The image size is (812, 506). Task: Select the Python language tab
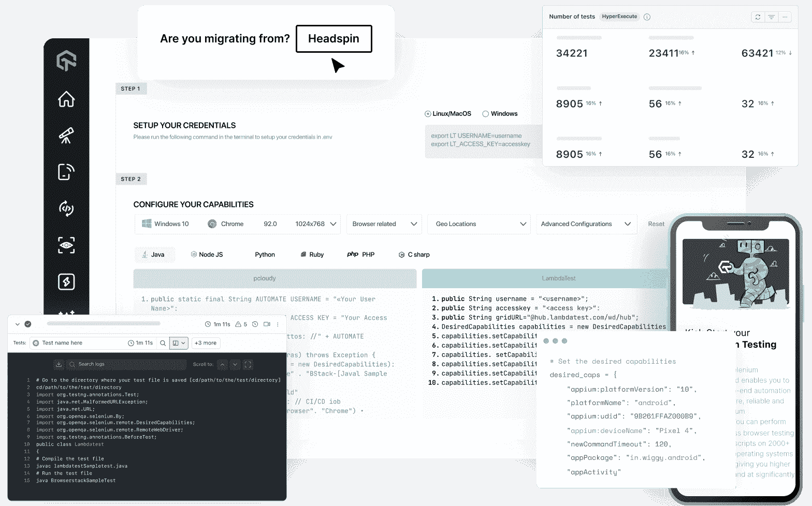point(265,255)
